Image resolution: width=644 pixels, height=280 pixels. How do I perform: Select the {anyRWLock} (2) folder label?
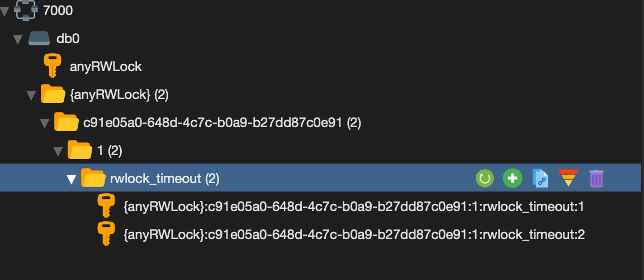click(x=119, y=95)
